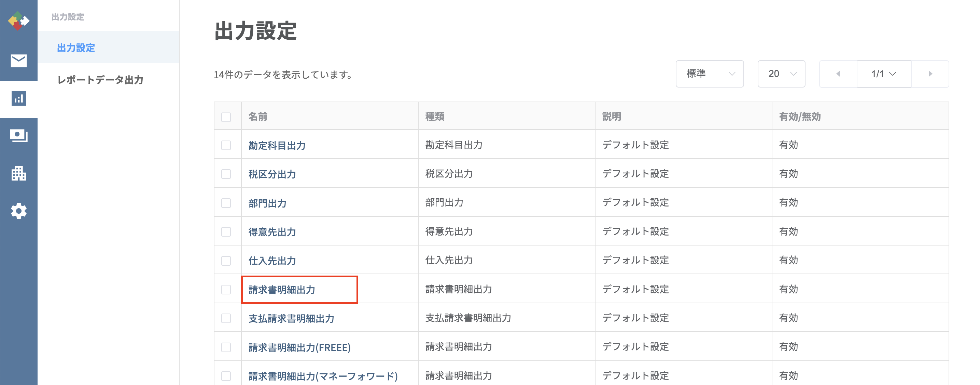The height and width of the screenshot is (385, 980).
Task: Open the 標準 display mode dropdown
Action: pyautogui.click(x=710, y=74)
